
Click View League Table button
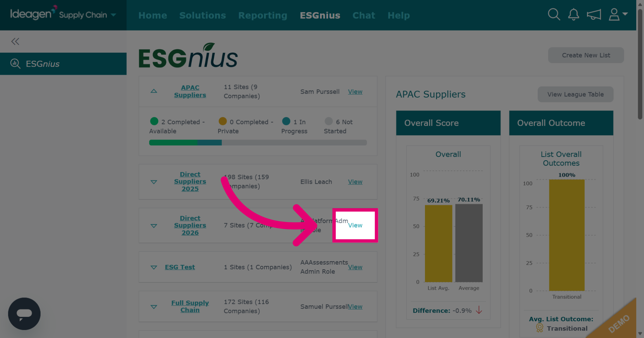(x=576, y=94)
